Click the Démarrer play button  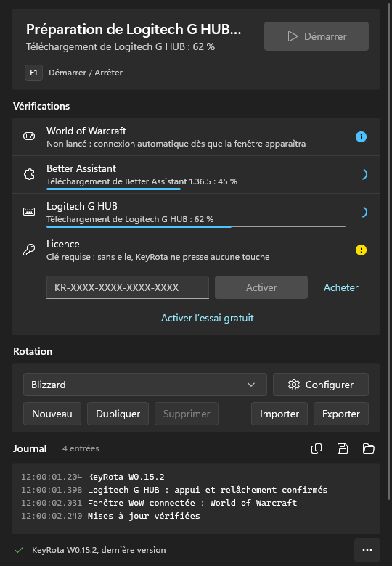pyautogui.click(x=317, y=36)
